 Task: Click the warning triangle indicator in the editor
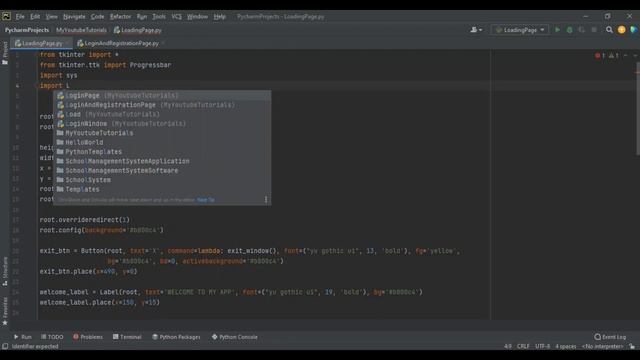pyautogui.click(x=613, y=56)
